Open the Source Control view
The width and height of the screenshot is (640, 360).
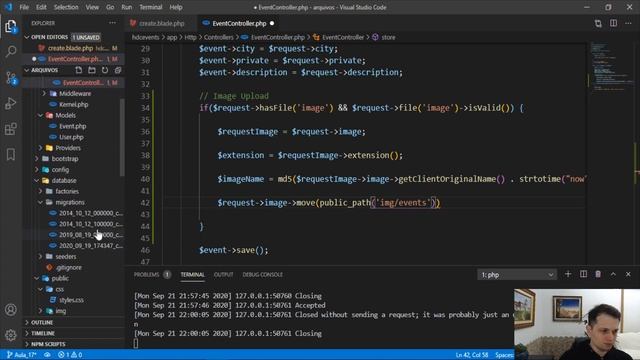(x=11, y=78)
